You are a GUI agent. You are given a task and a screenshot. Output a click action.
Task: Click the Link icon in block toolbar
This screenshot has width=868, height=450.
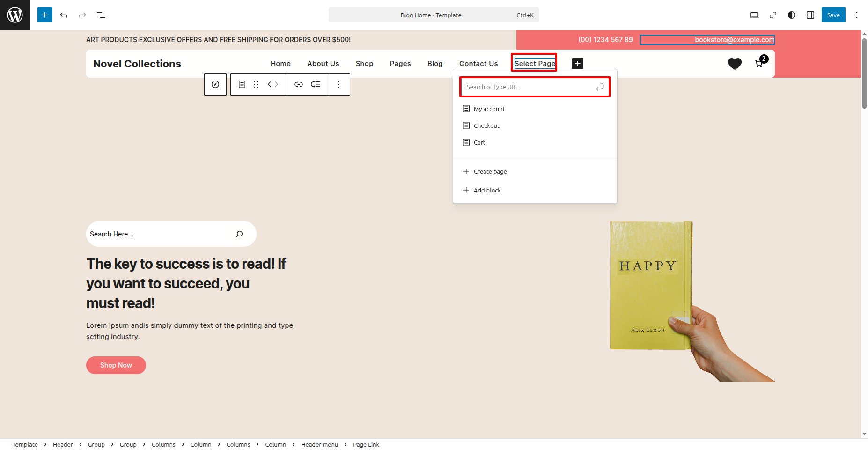coord(299,84)
